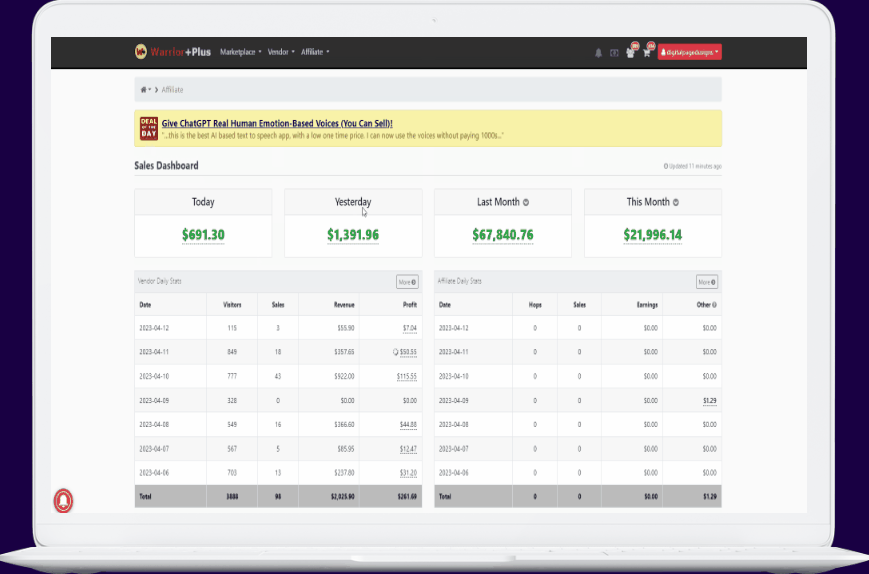Expand the Marketplace dropdown menu

tap(240, 52)
